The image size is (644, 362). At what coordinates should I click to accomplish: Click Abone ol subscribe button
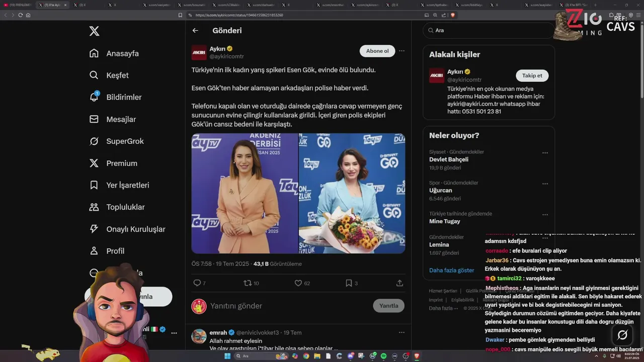coord(377,51)
